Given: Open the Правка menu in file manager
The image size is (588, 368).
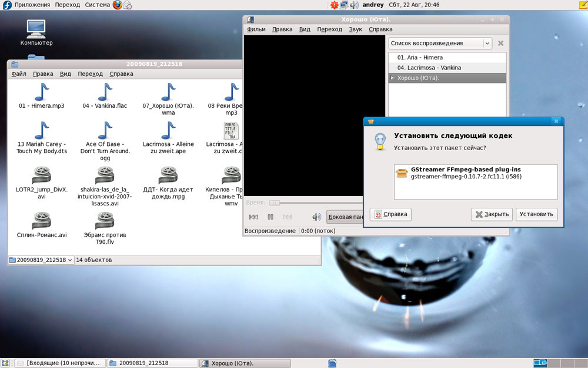Looking at the screenshot, I should pyautogui.click(x=43, y=74).
